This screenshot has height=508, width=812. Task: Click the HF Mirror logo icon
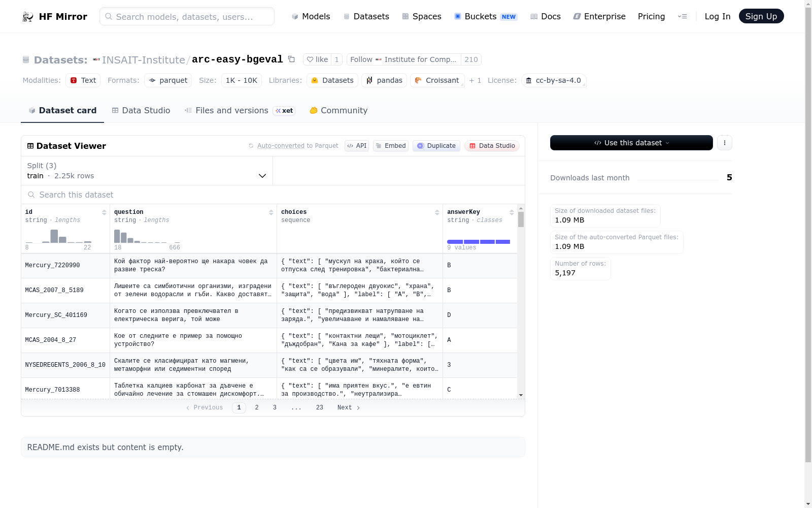(x=28, y=17)
